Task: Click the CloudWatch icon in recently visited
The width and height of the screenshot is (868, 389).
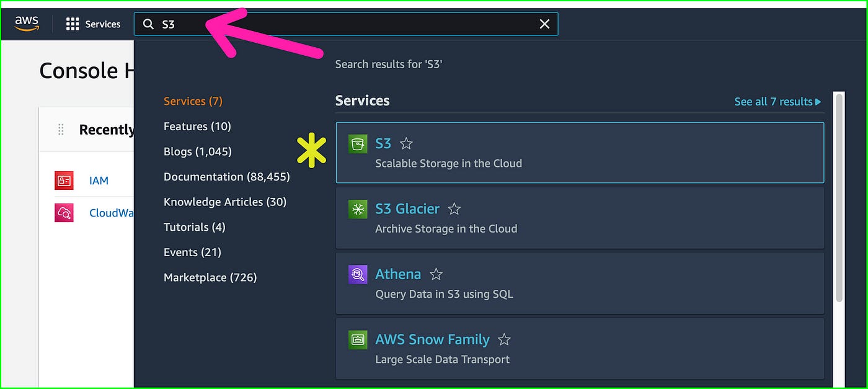Action: click(64, 212)
